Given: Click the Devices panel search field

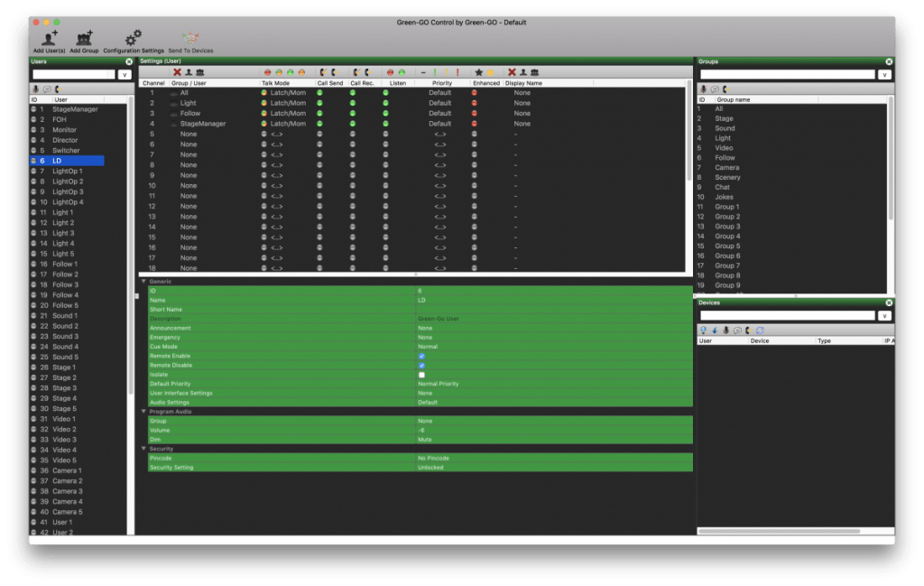Looking at the screenshot, I should (787, 315).
